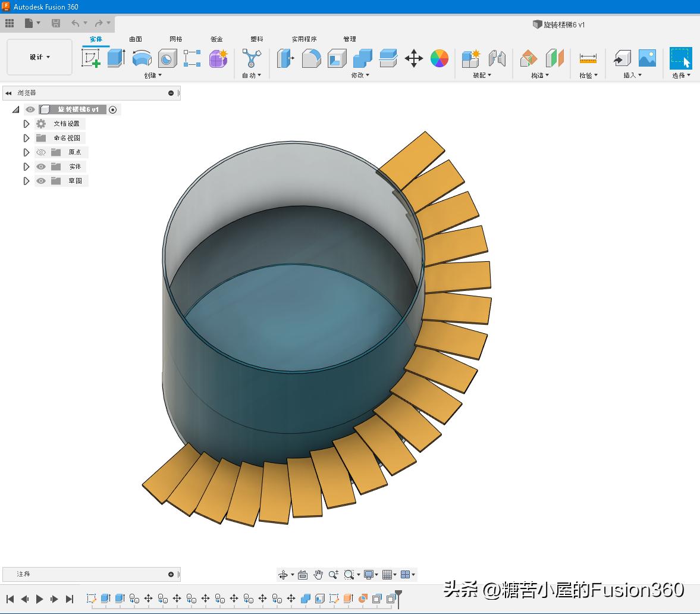This screenshot has height=614, width=700.
Task: Open the 设计 workspace dropdown
Action: coord(40,57)
